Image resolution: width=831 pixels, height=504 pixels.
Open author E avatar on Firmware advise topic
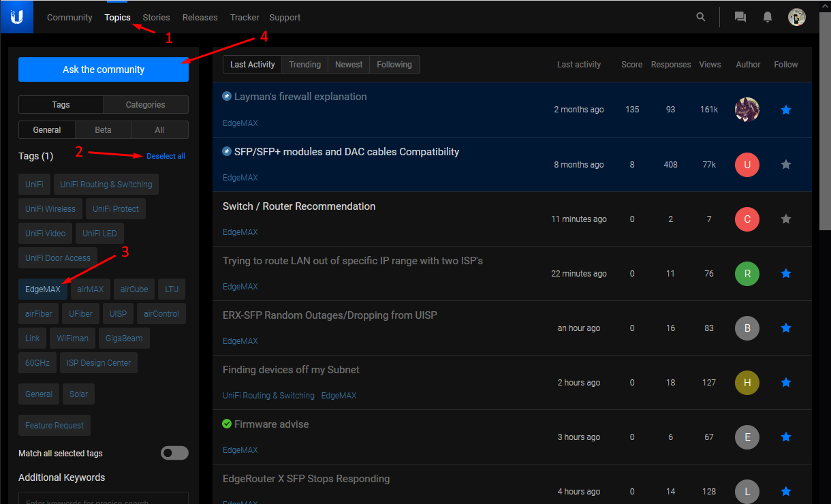click(x=747, y=437)
